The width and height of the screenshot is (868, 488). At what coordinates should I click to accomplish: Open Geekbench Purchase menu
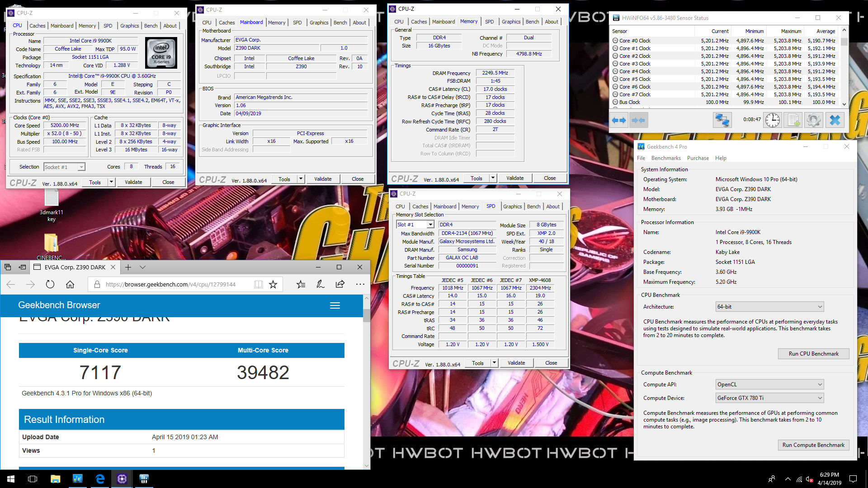coord(698,158)
